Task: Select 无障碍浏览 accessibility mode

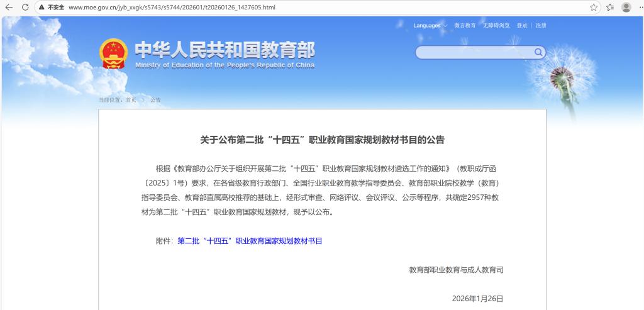Action: point(496,26)
